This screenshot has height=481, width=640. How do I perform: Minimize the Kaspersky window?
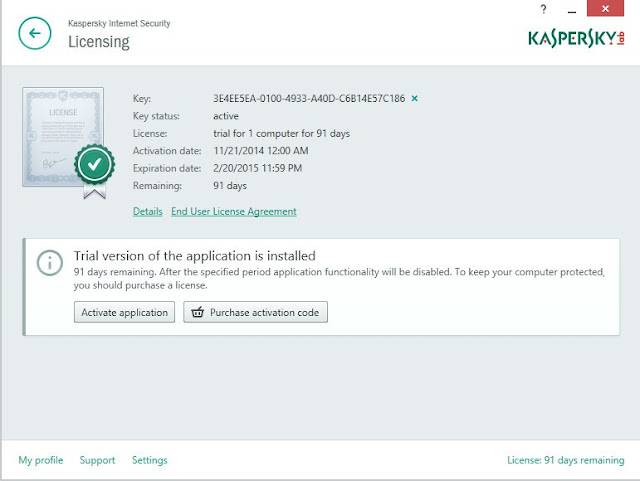572,11
